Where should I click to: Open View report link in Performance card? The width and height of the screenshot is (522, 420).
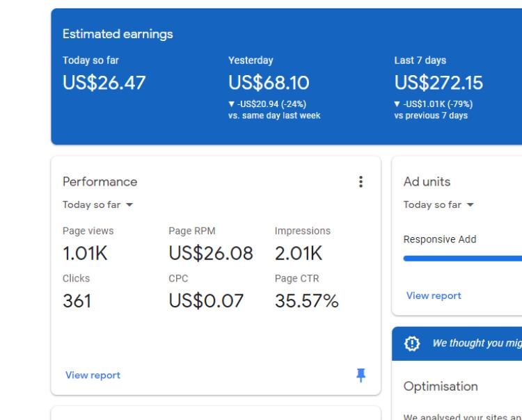pyautogui.click(x=93, y=375)
